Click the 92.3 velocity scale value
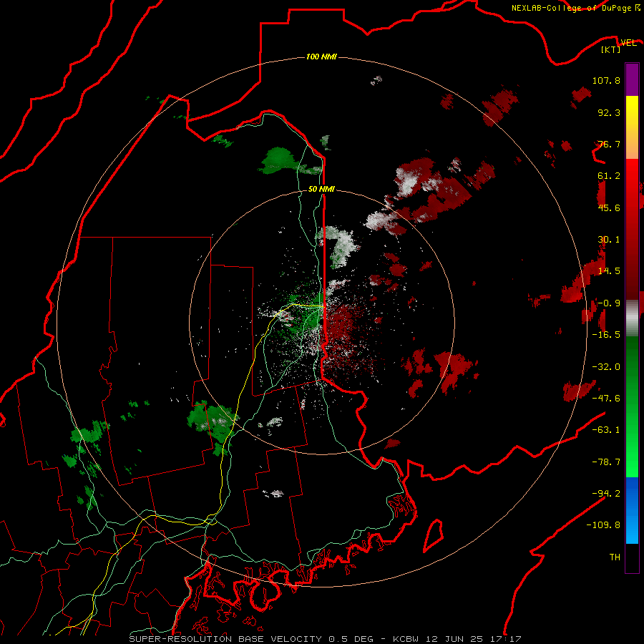 tap(609, 112)
